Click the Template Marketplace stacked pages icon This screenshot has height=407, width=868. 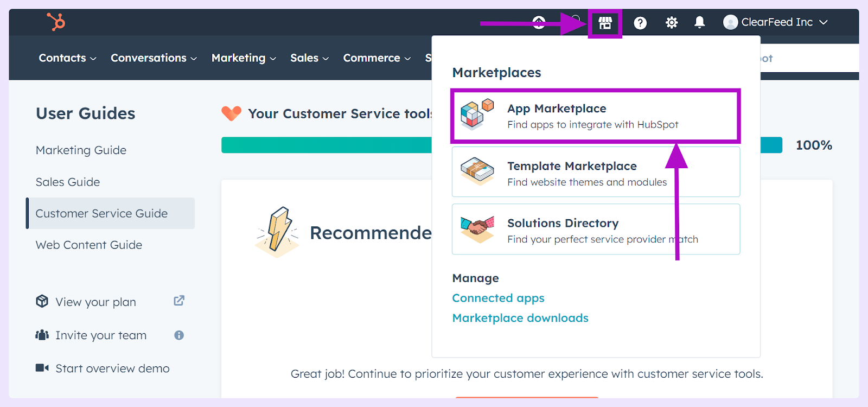coord(477,171)
